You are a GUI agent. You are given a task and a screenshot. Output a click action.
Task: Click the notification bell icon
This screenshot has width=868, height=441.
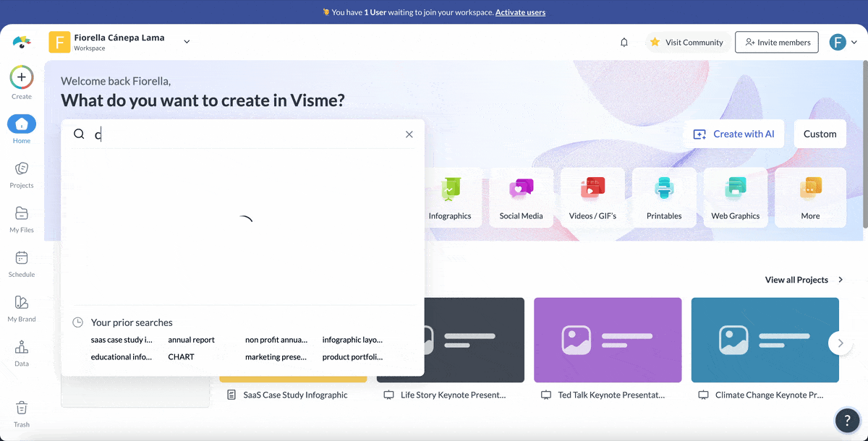(624, 42)
